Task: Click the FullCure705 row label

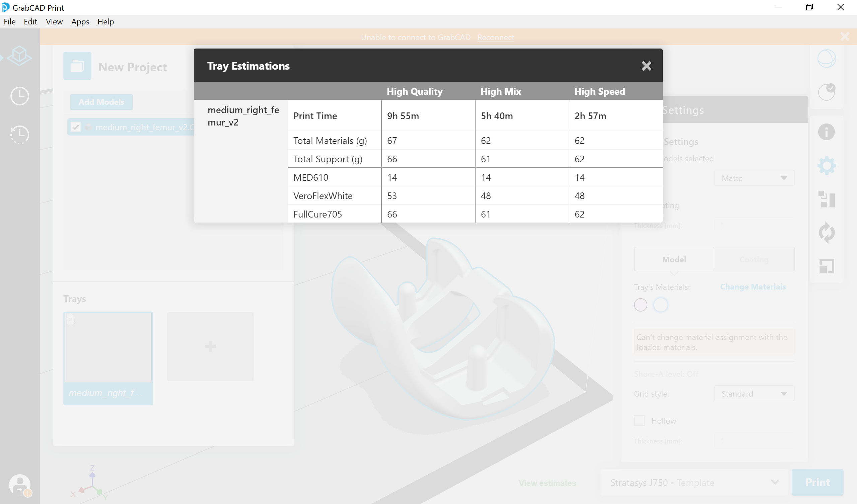Action: coord(317,214)
